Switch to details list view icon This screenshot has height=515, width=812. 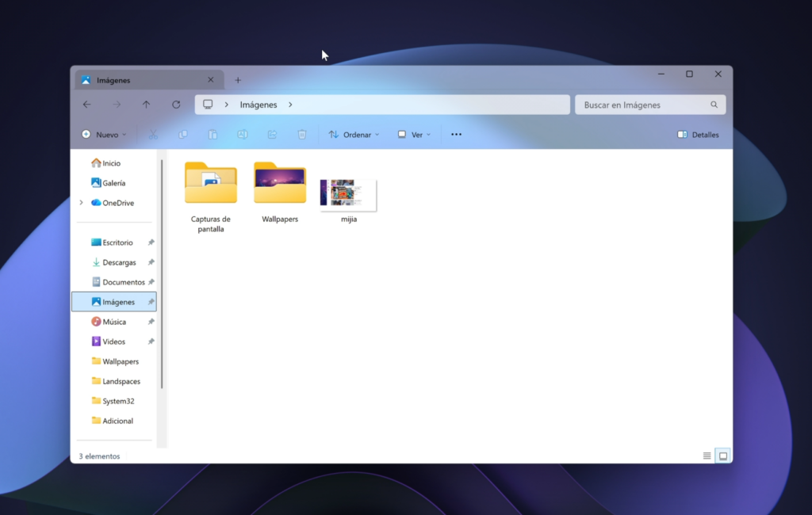(x=707, y=456)
